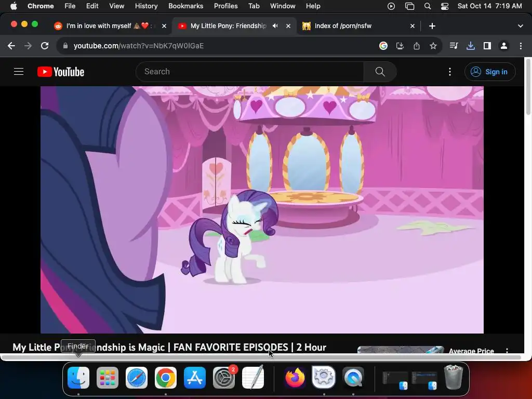532x399 pixels.
Task: Open QuickTime Player from the Dock
Action: (353, 378)
